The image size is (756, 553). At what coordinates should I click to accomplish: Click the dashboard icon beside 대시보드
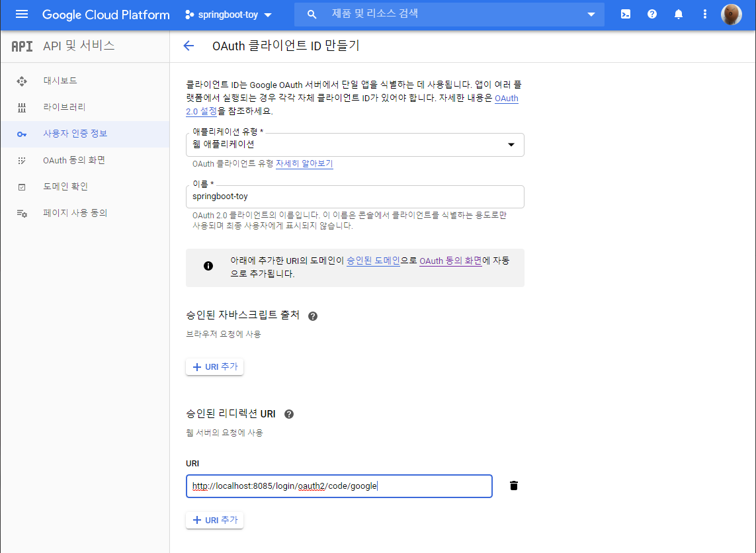[x=22, y=81]
